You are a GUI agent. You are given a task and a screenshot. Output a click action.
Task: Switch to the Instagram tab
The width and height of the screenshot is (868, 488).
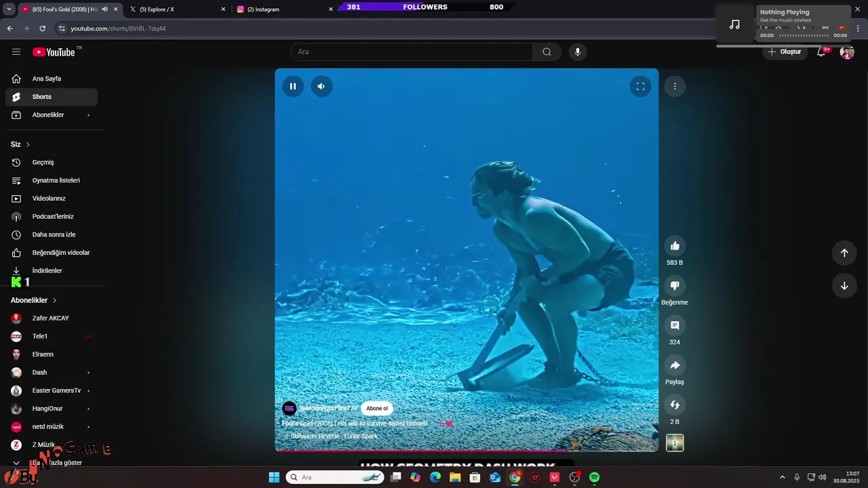tap(283, 9)
